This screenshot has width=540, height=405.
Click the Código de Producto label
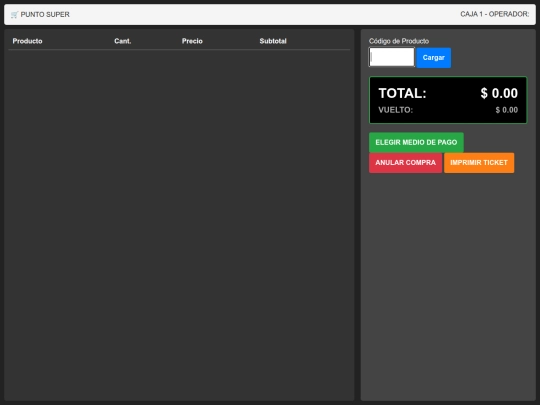[399, 41]
